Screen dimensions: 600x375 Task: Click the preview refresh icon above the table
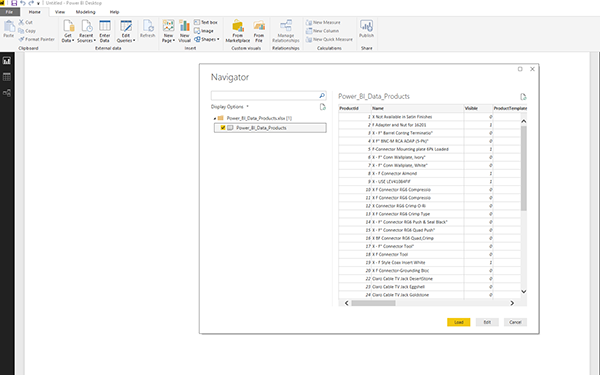pyautogui.click(x=523, y=96)
